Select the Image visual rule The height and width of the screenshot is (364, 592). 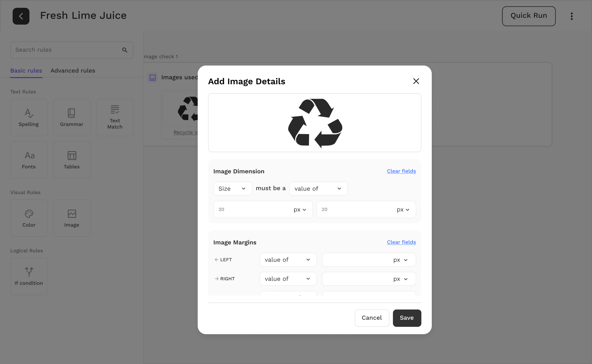click(72, 218)
